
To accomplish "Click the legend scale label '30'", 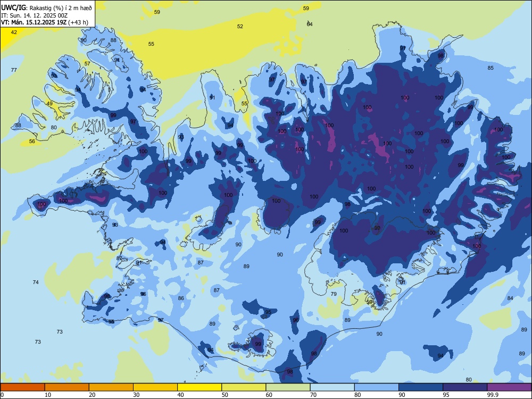I will point(136,395).
